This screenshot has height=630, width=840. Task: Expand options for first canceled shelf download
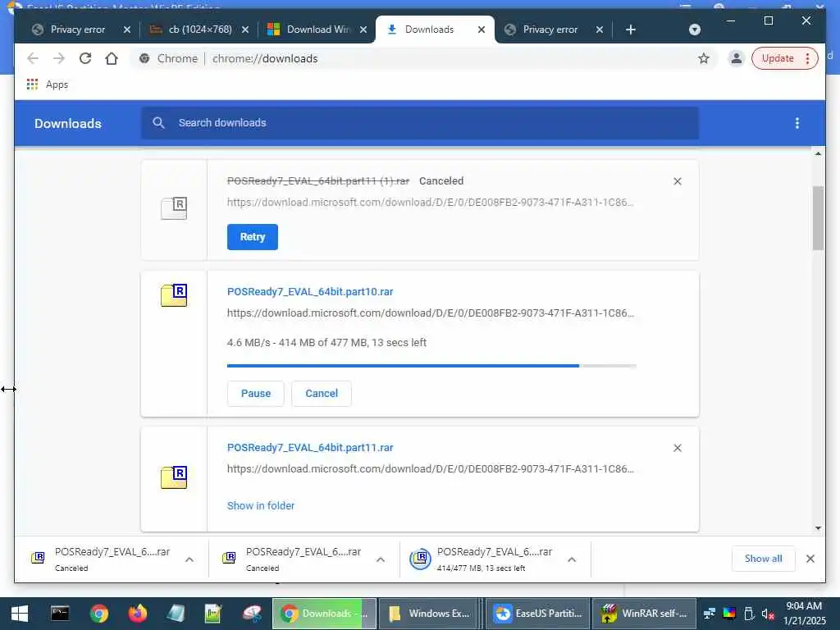[189, 559]
